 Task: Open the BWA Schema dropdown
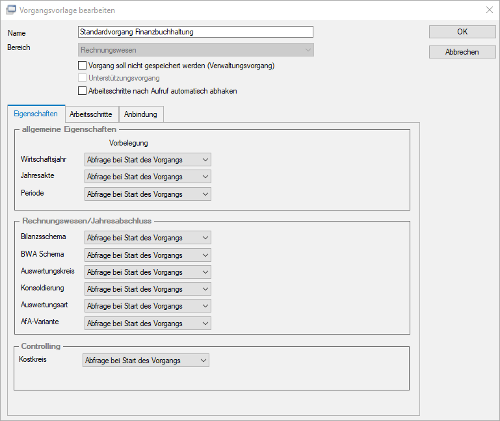point(147,255)
